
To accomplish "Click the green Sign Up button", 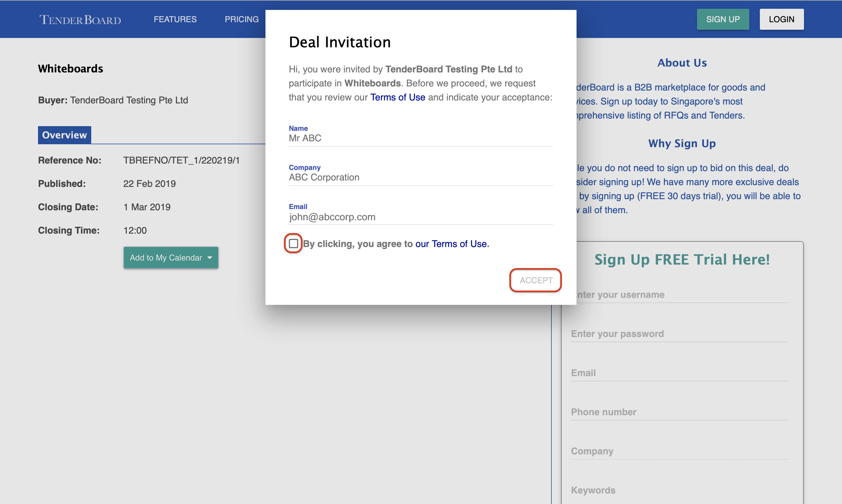I will (x=722, y=19).
